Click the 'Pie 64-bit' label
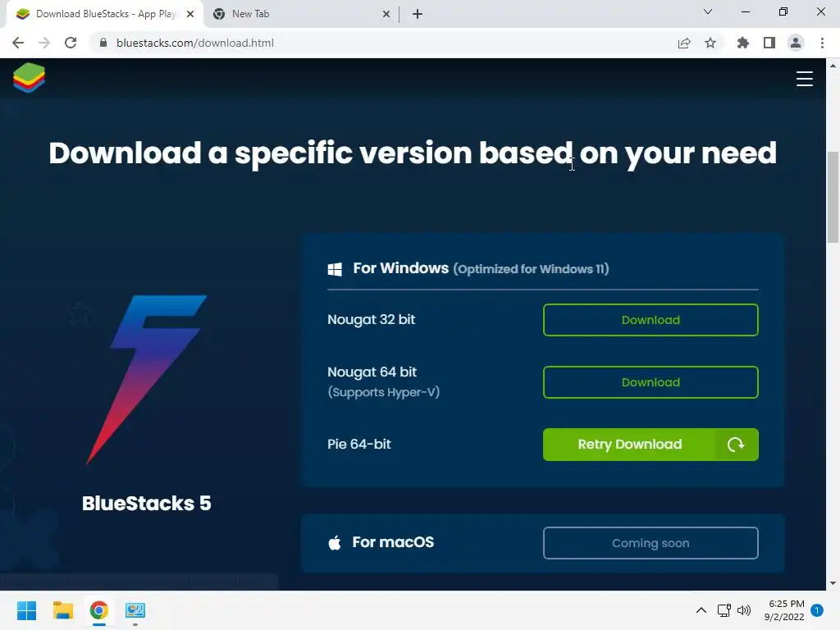Image resolution: width=840 pixels, height=630 pixels. click(359, 444)
